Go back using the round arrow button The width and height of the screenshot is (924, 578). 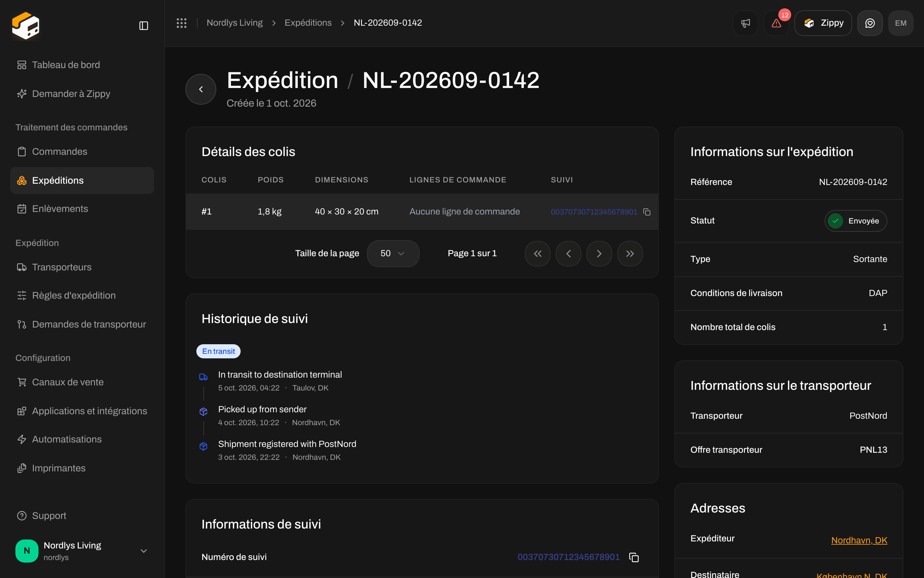201,89
